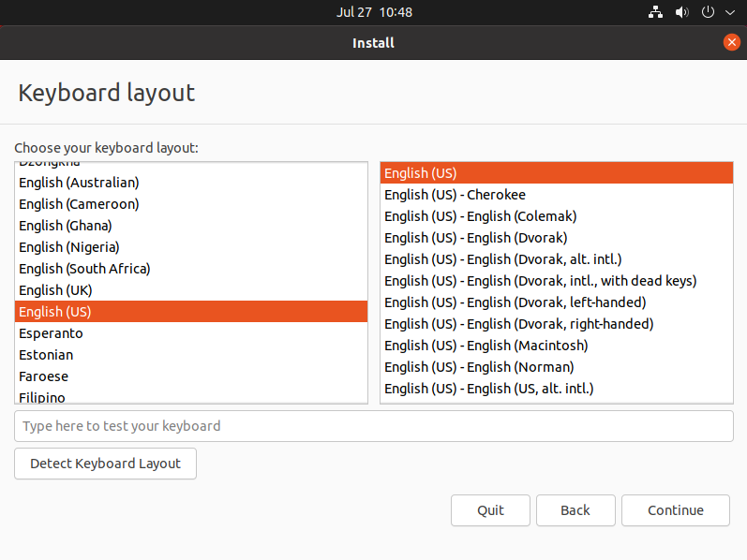The height and width of the screenshot is (560, 747).
Task: Choose the English (US) - Cherokee variant
Action: point(557,195)
